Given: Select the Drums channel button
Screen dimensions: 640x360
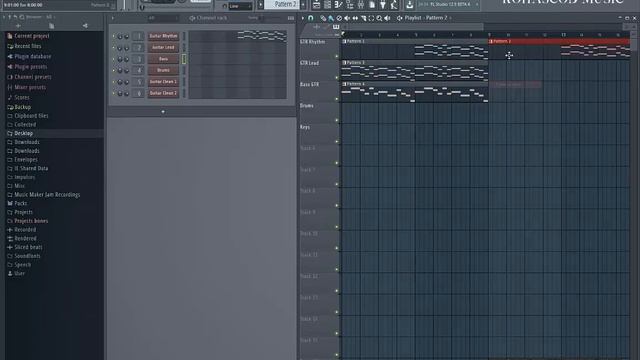Looking at the screenshot, I should (163, 70).
